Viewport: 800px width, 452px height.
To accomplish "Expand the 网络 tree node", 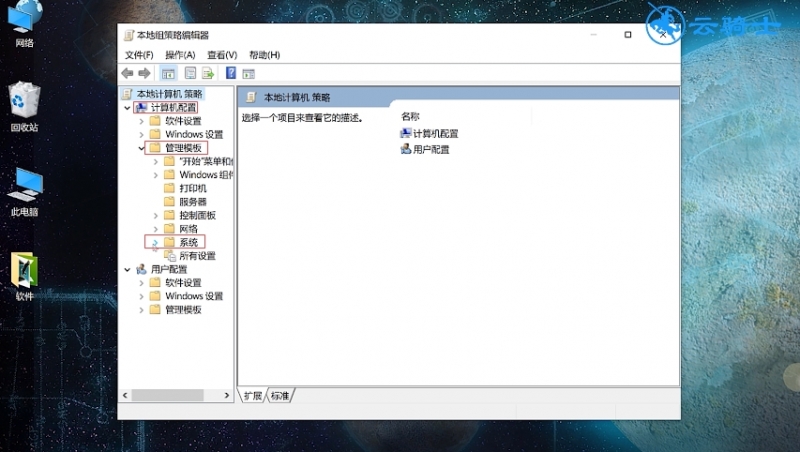I will pyautogui.click(x=156, y=229).
